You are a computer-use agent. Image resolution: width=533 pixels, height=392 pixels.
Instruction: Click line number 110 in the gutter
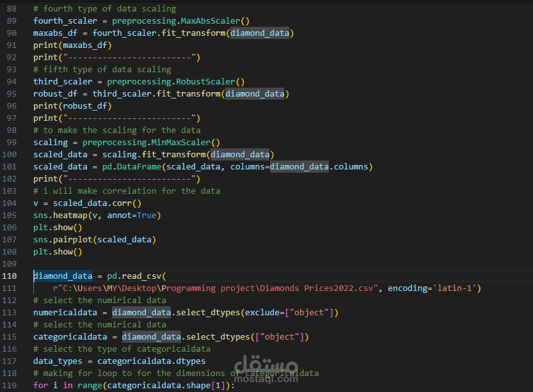tap(9, 276)
